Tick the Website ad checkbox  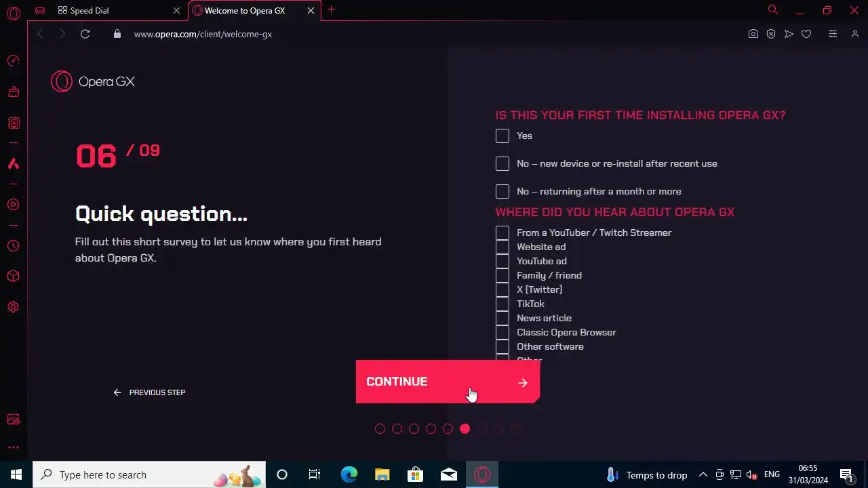[502, 247]
